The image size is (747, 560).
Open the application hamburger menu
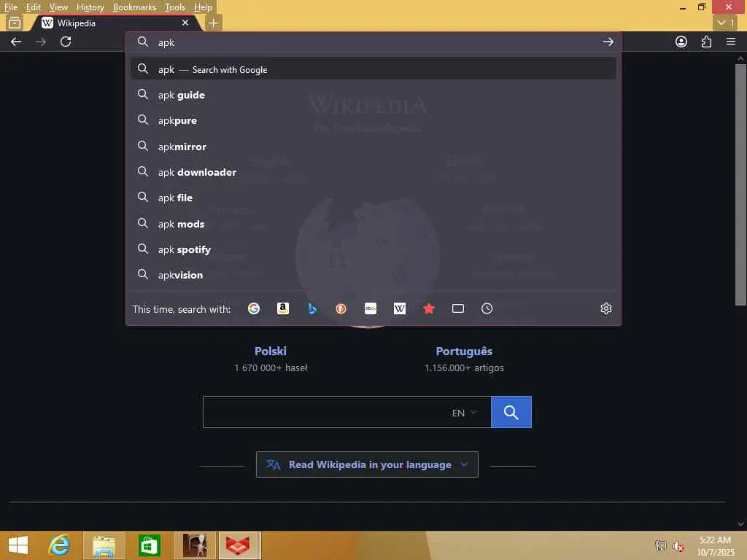click(731, 42)
